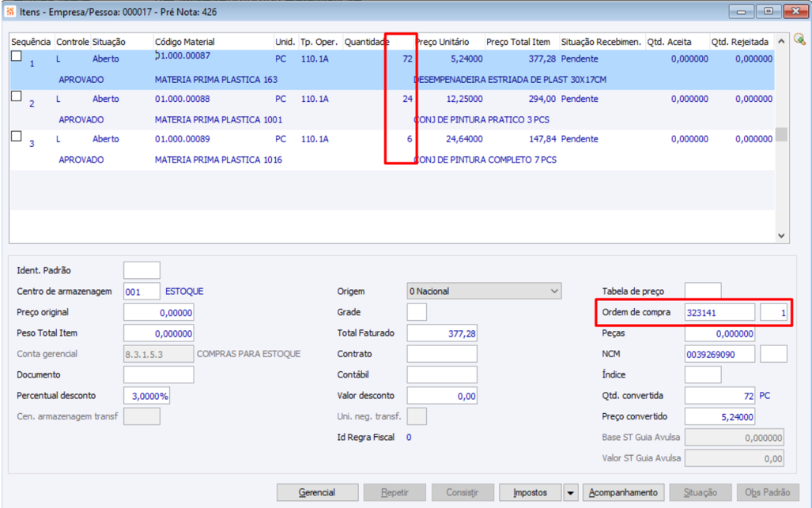Click the application icon in the title bar

[9, 11]
